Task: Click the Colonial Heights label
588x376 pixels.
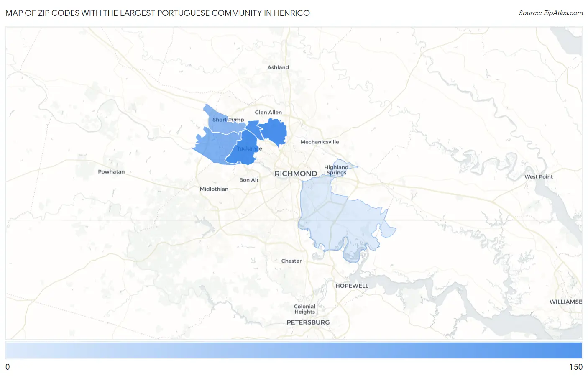Action: click(x=304, y=309)
